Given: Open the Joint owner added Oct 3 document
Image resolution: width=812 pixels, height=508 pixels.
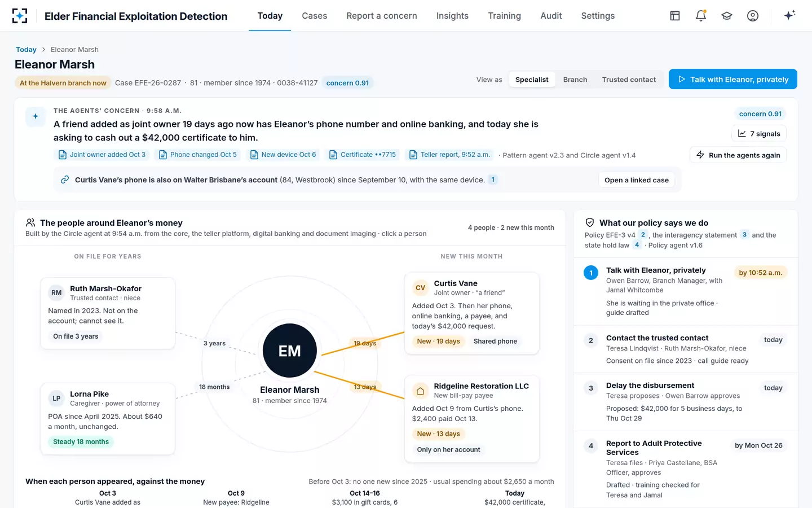Looking at the screenshot, I should coord(102,155).
